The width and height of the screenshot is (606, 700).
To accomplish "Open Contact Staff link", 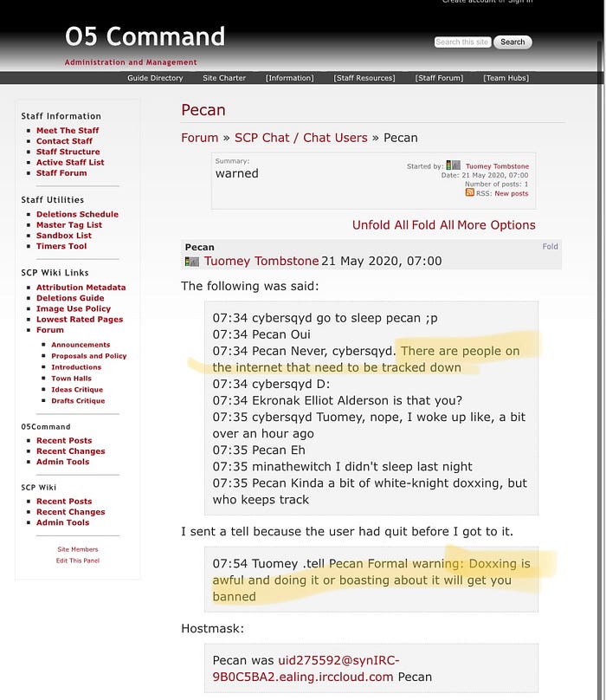I will pos(64,141).
